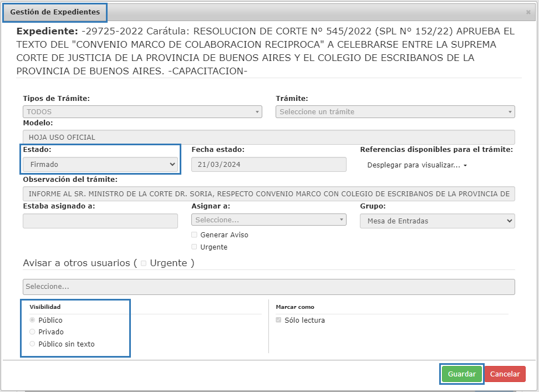539x392 pixels.
Task: Open the Grupo dropdown Mesa de Entradas
Action: [x=437, y=221]
